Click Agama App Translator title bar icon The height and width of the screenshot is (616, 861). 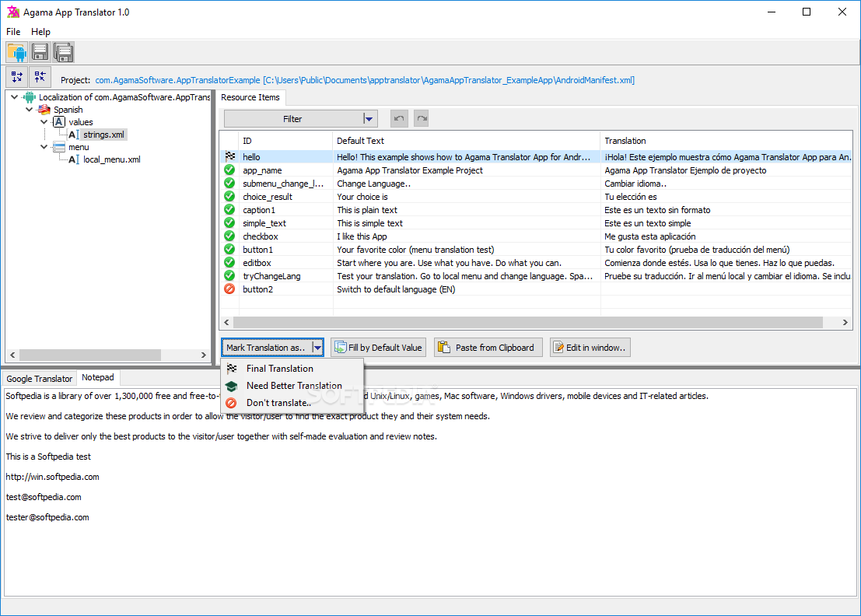click(12, 12)
